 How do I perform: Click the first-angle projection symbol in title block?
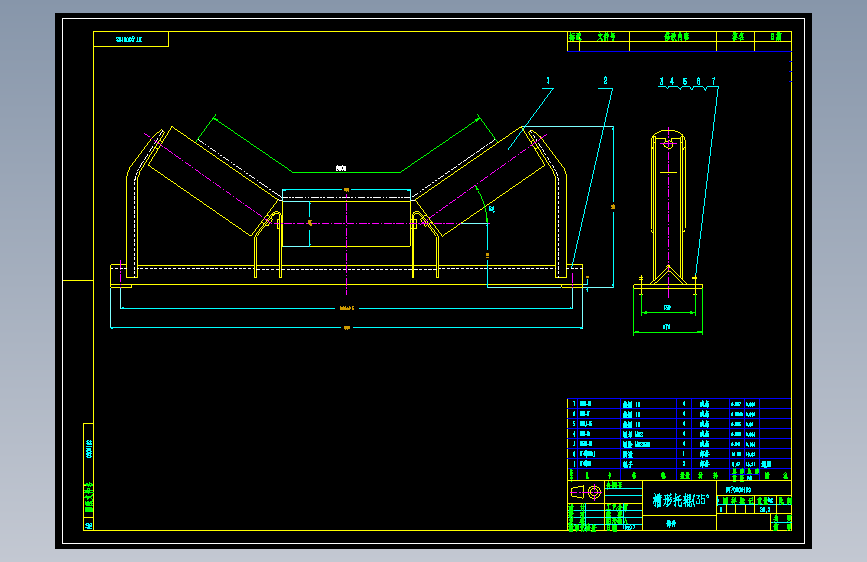586,491
